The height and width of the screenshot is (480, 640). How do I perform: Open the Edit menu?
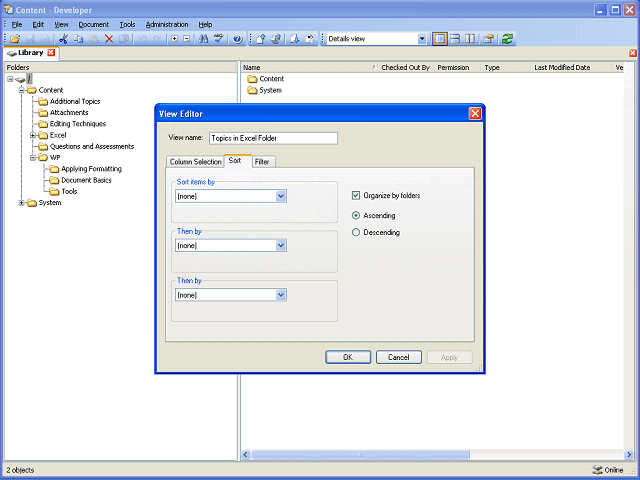tap(38, 24)
